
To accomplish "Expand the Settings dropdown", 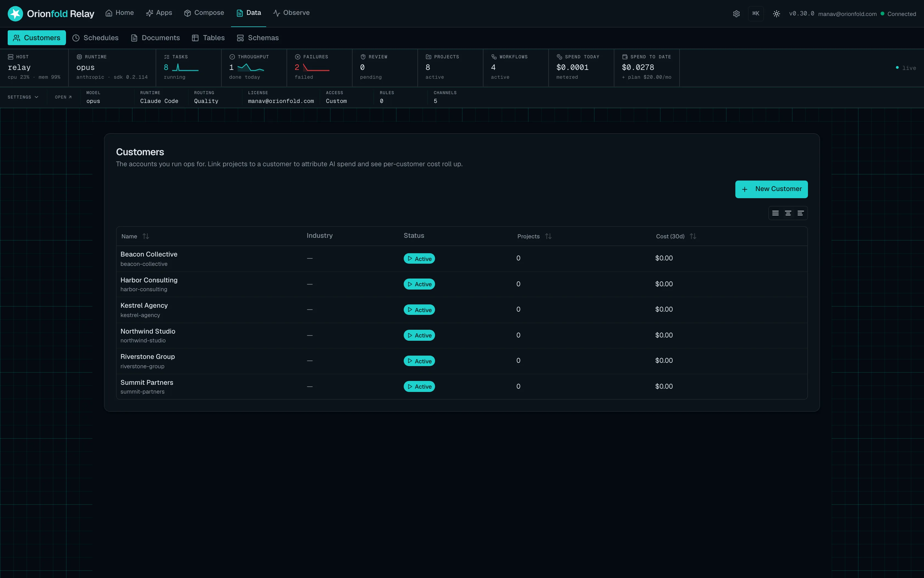I will pos(23,97).
